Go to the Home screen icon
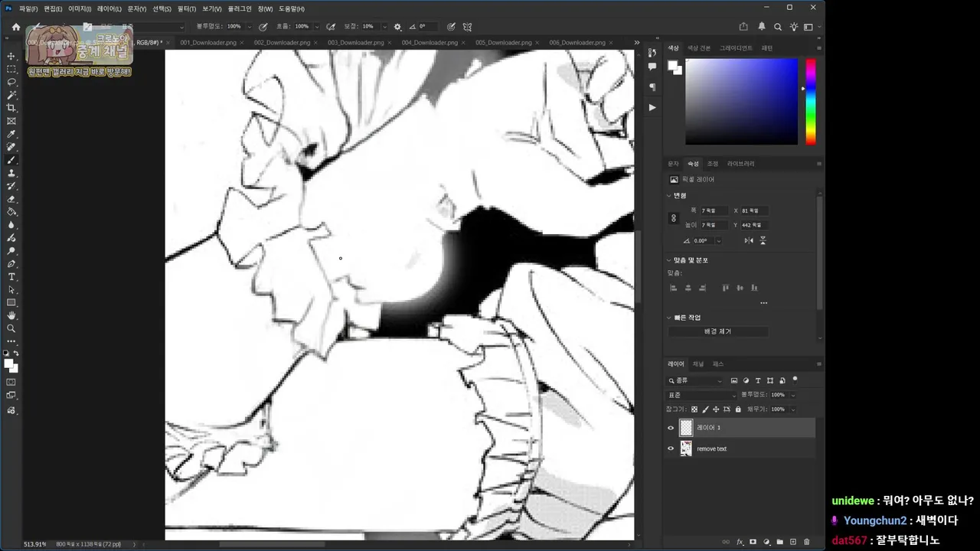The image size is (980, 551). 15,27
